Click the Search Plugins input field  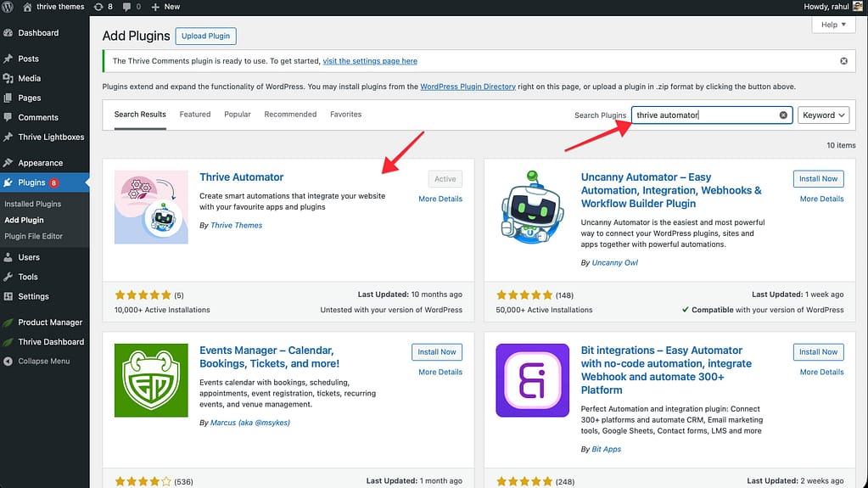pyautogui.click(x=704, y=115)
